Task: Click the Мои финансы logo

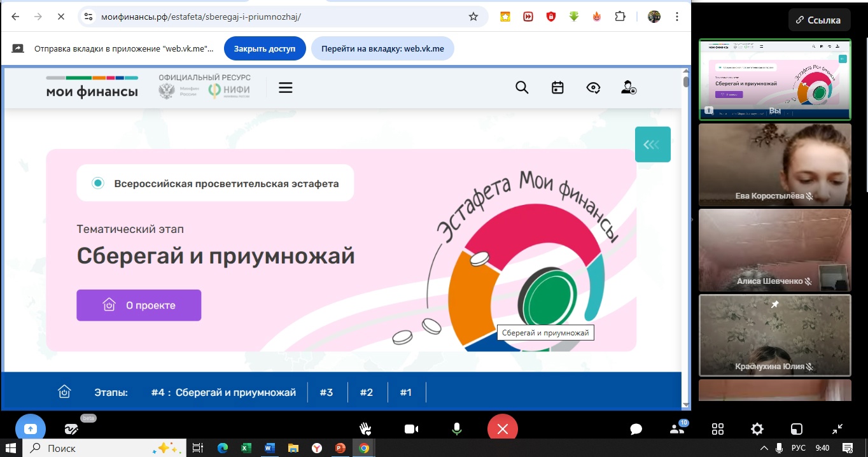Action: coord(92,87)
